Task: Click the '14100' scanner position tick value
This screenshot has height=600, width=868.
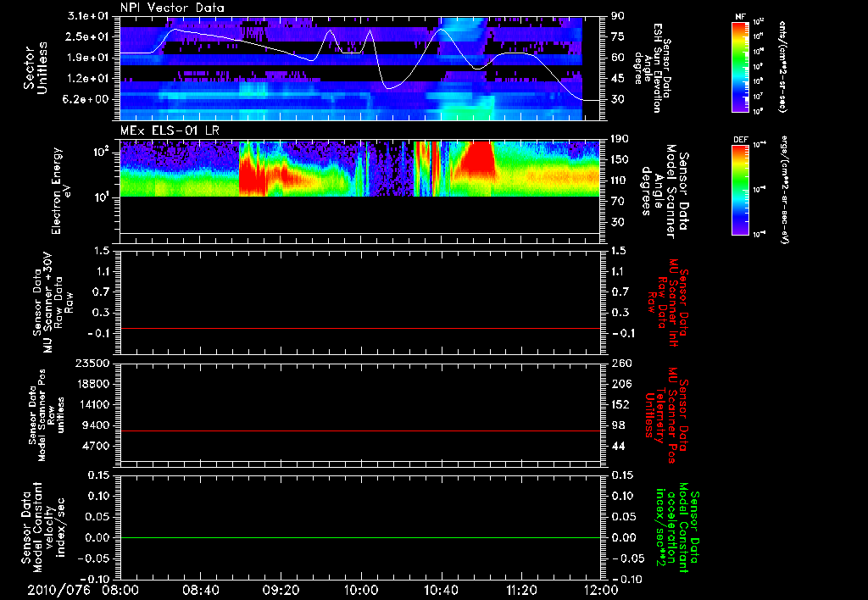Action: (92, 404)
